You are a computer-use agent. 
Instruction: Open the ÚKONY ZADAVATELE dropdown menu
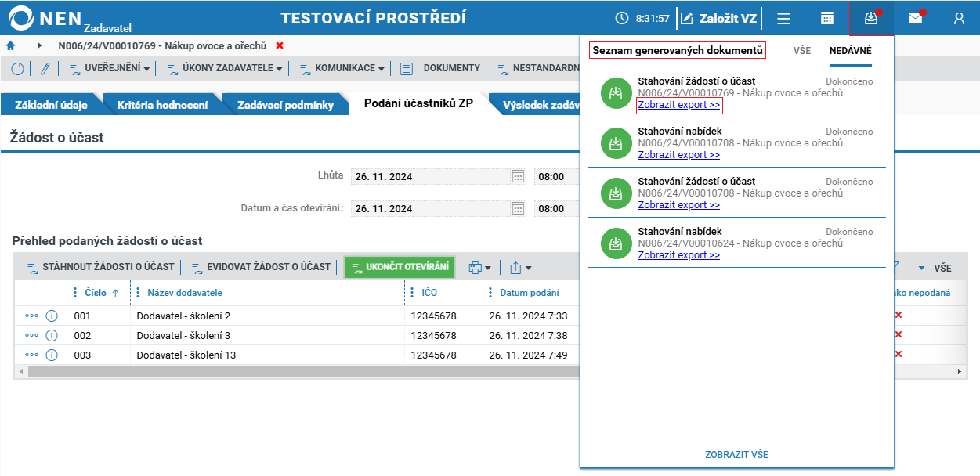point(225,69)
